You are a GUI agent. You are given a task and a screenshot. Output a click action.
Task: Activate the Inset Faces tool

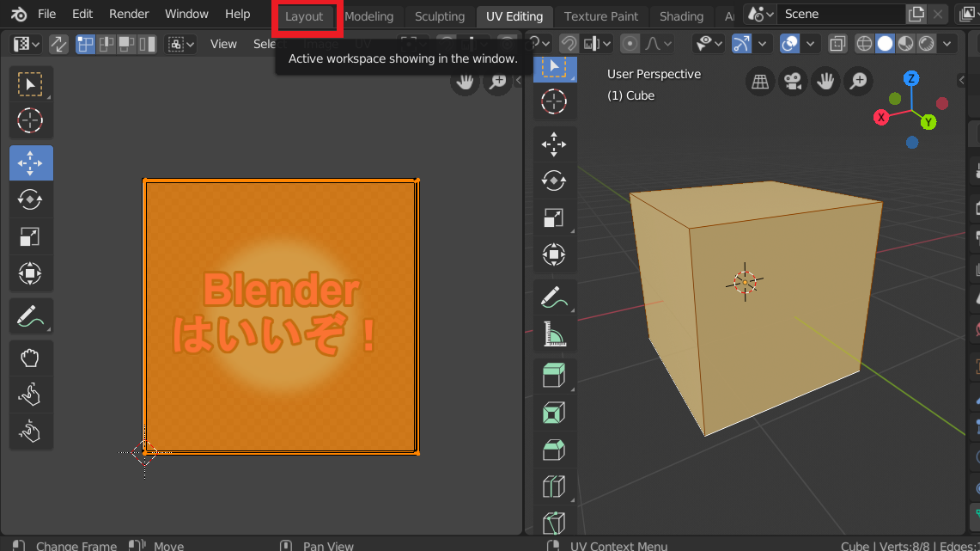[x=554, y=413]
